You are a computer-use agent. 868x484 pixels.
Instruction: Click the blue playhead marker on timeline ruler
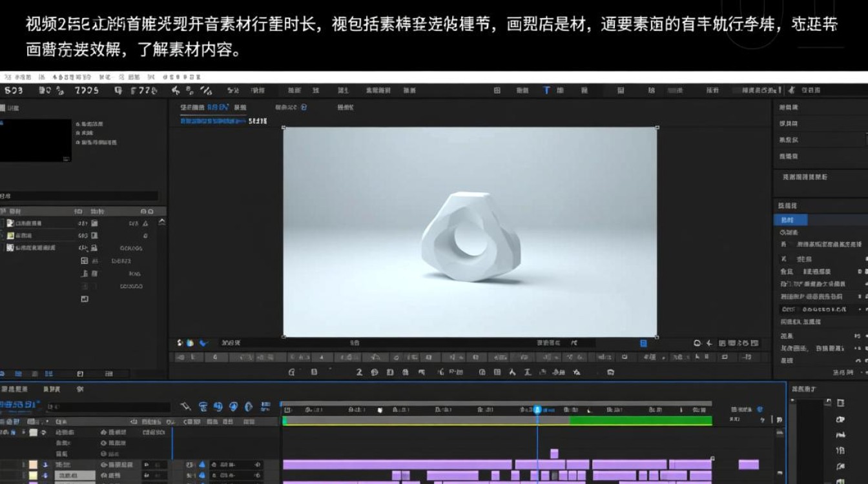pyautogui.click(x=537, y=410)
